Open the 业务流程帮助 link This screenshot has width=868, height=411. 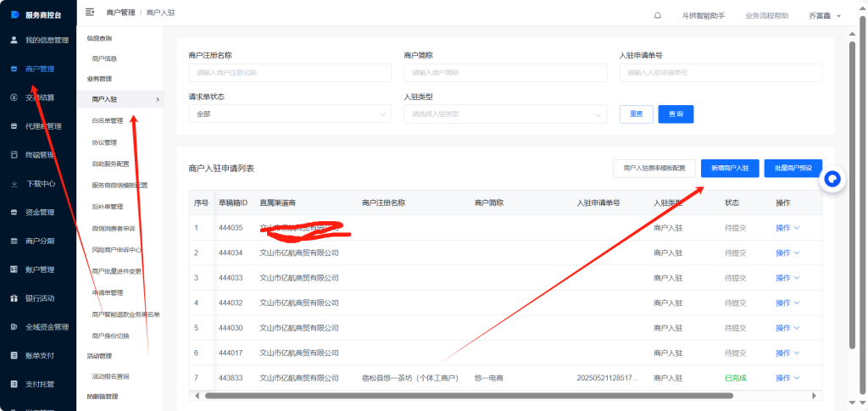(767, 15)
